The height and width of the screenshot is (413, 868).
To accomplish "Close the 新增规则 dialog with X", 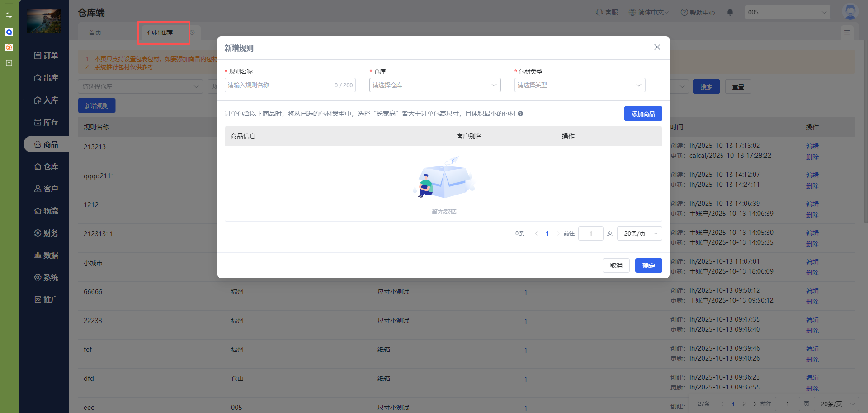I will click(657, 47).
